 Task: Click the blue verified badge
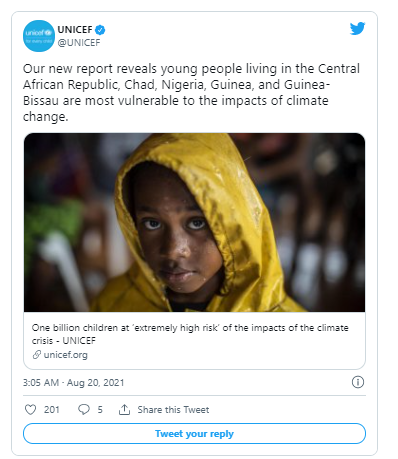pos(100,30)
